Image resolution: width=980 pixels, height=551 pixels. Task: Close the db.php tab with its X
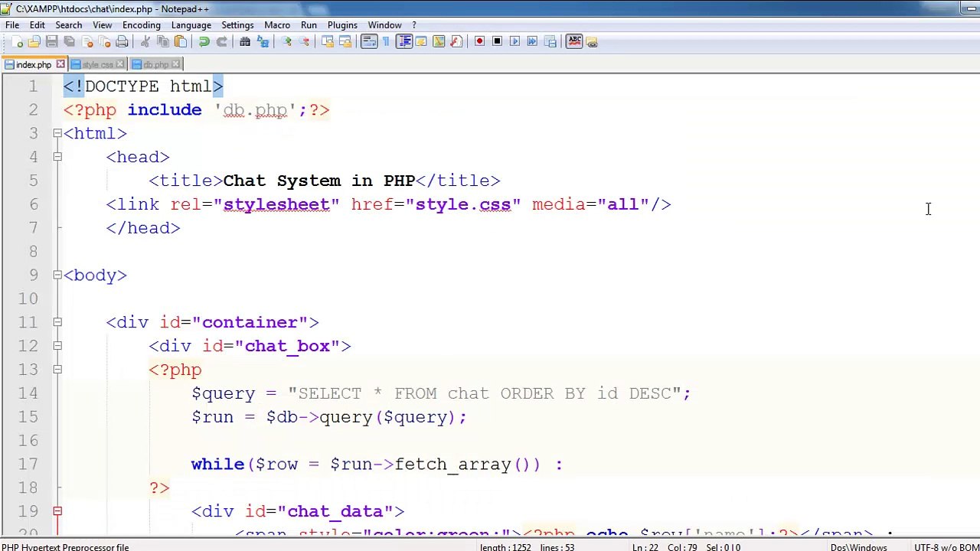[176, 64]
